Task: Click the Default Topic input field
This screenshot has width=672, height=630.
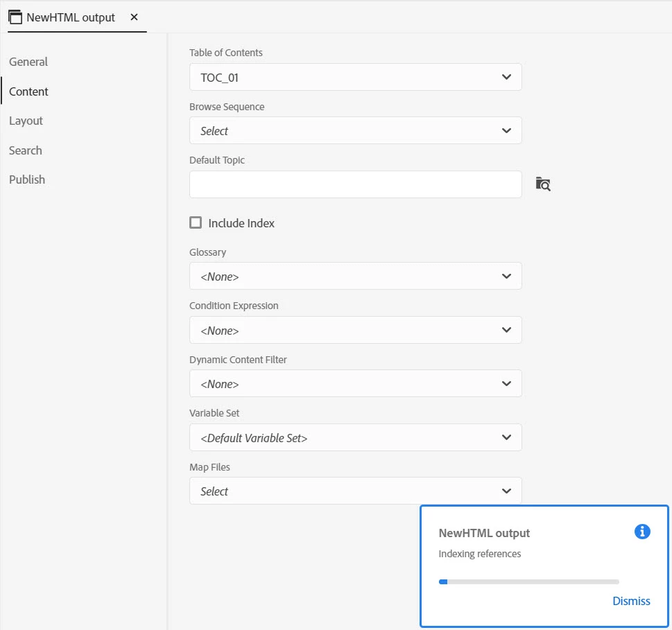Action: (355, 184)
